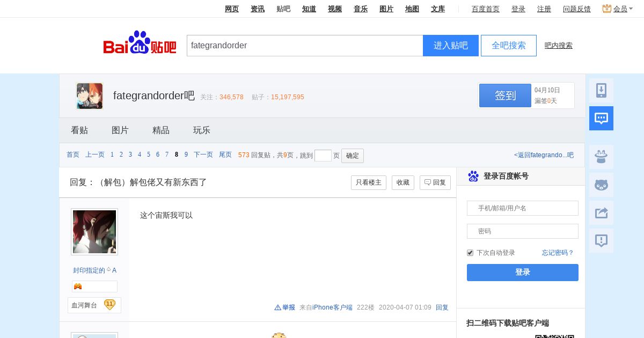The height and width of the screenshot is (338, 644).
Task: Click the magic hat sidebar icon
Action: tap(601, 157)
